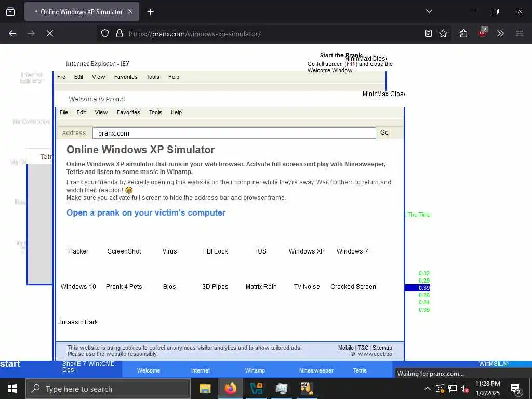Open the ScreenShot prank
Image resolution: width=532 pixels, height=399 pixels.
[x=124, y=251]
